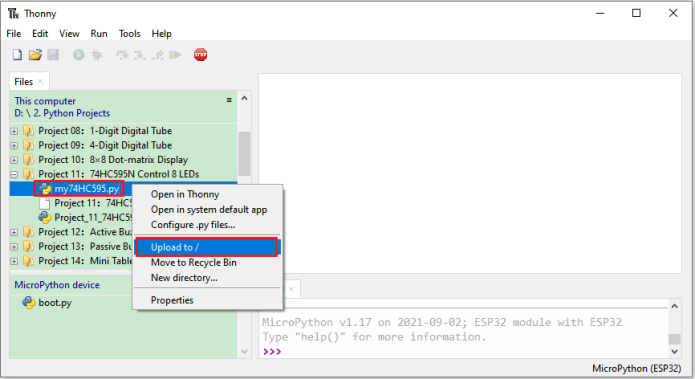695x379 pixels.
Task: Click folder icon of Project 10 row
Action: pyautogui.click(x=28, y=160)
